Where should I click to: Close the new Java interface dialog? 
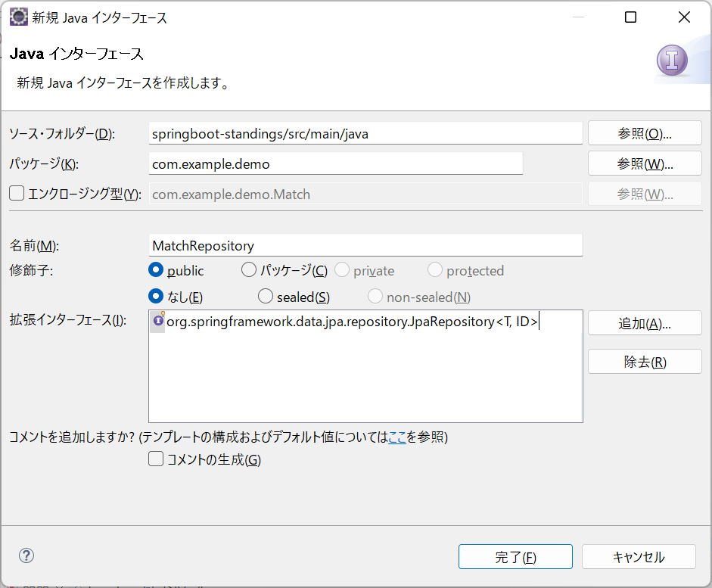[684, 17]
